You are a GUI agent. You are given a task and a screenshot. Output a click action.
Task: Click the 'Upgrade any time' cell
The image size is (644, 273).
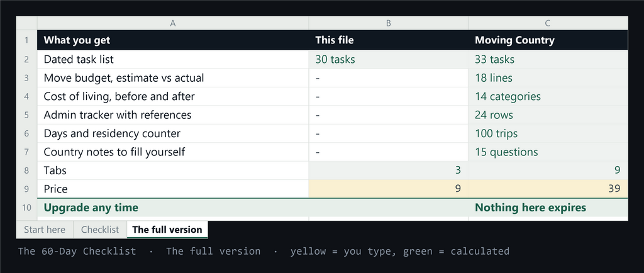(x=173, y=208)
